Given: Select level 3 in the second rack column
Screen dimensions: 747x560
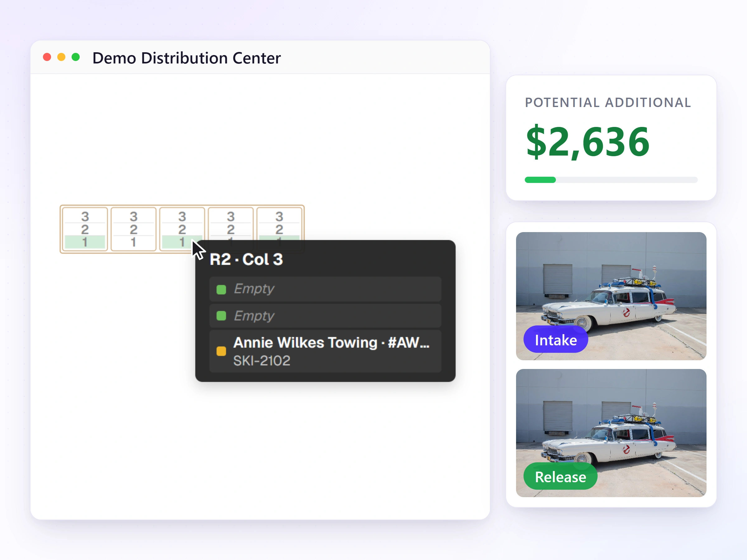Looking at the screenshot, I should 134,216.
